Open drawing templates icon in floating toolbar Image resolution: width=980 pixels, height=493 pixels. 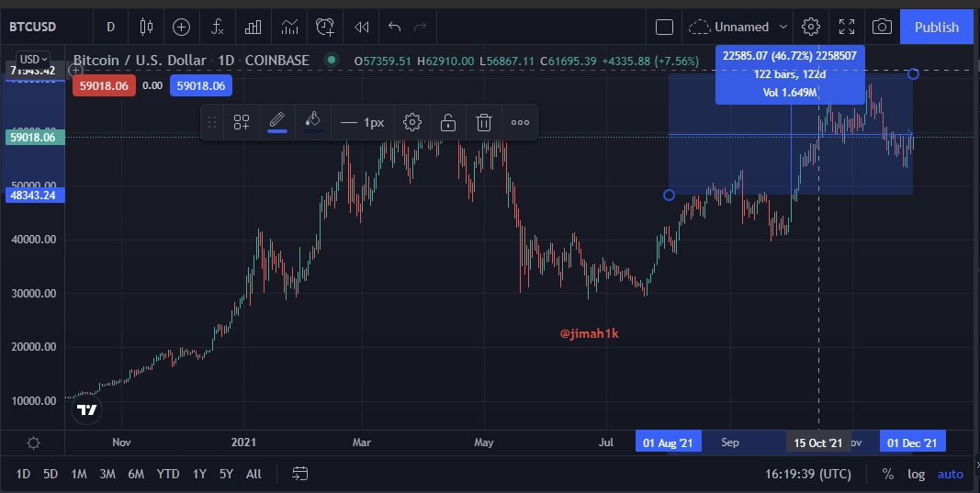(242, 122)
